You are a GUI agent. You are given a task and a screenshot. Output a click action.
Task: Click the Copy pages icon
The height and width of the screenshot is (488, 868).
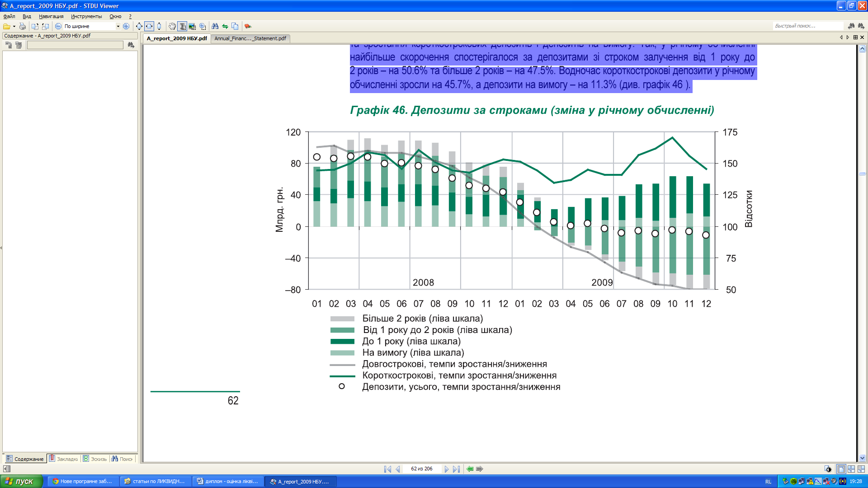pyautogui.click(x=235, y=26)
